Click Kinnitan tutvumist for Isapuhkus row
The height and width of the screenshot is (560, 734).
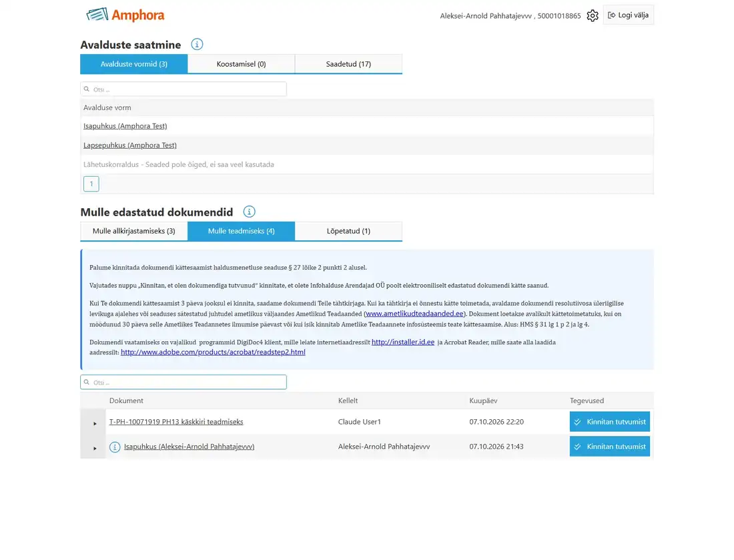[x=609, y=447]
